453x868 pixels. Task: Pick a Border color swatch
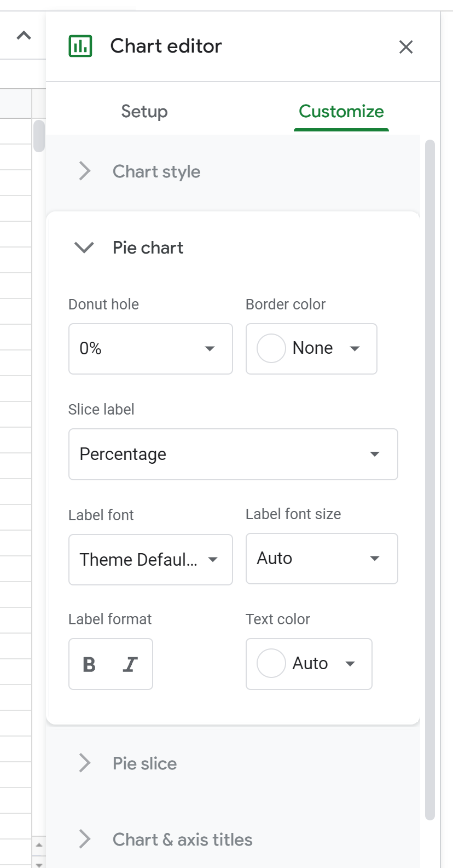[x=311, y=349]
